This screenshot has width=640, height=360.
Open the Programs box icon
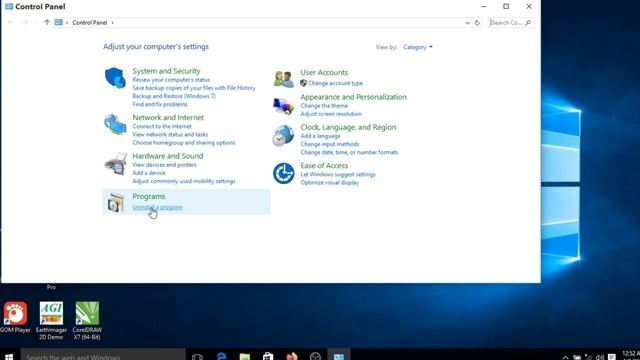(x=116, y=202)
